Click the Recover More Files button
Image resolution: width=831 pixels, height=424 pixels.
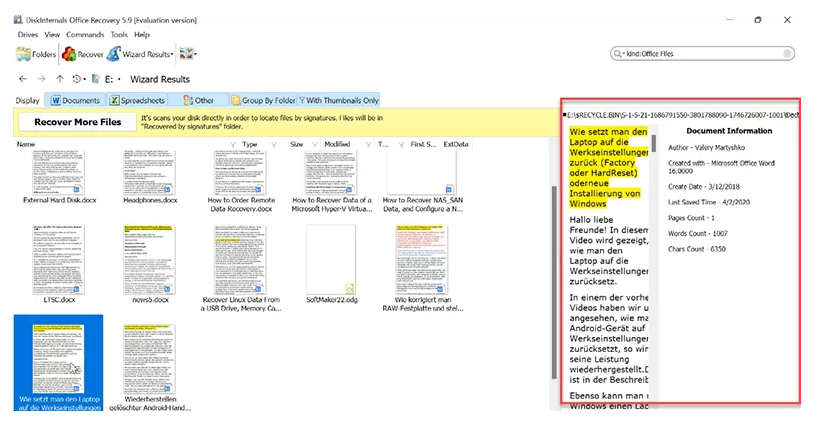tap(78, 122)
